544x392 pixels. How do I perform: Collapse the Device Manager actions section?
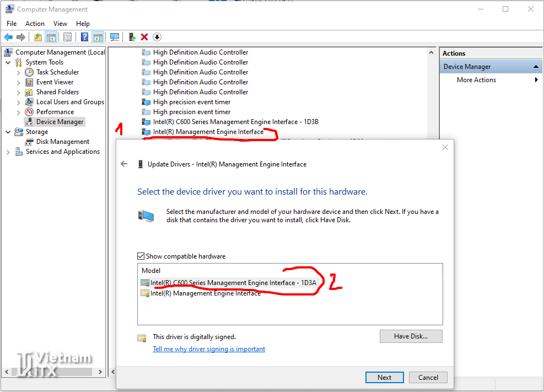536,67
